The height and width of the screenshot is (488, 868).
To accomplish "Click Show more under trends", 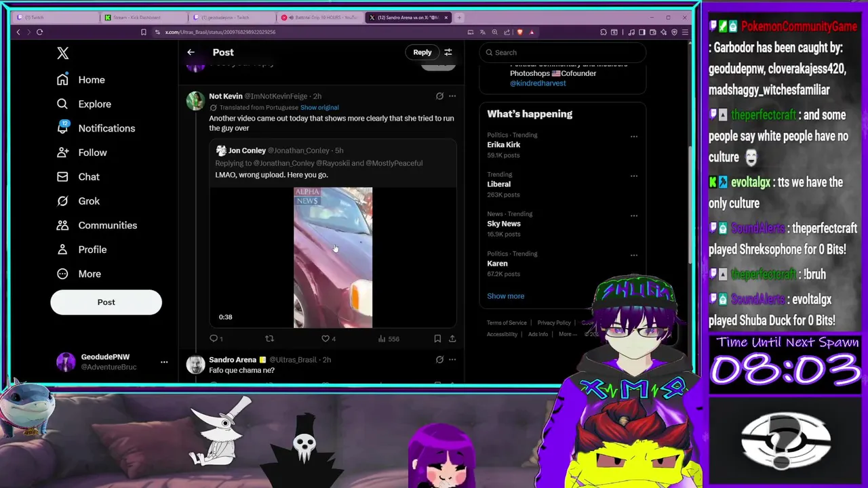I will (x=505, y=296).
